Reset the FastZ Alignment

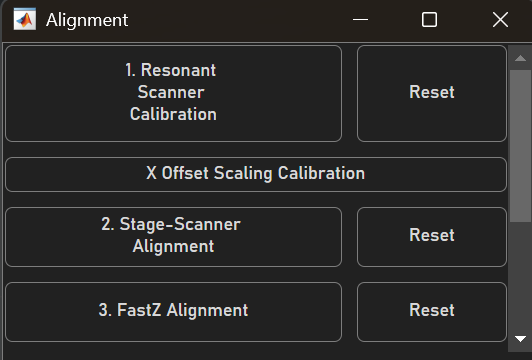tap(432, 312)
